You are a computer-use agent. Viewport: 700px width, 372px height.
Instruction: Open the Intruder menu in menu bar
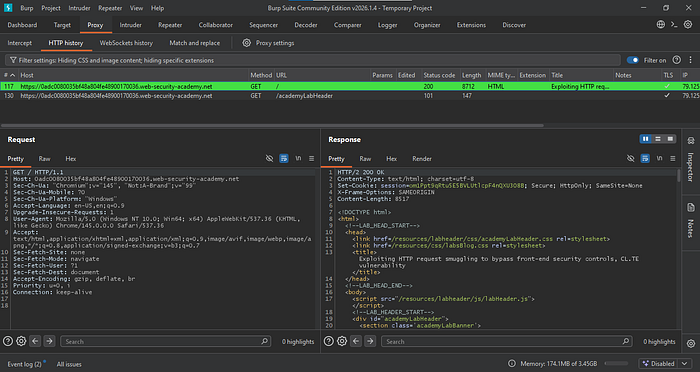[x=79, y=8]
